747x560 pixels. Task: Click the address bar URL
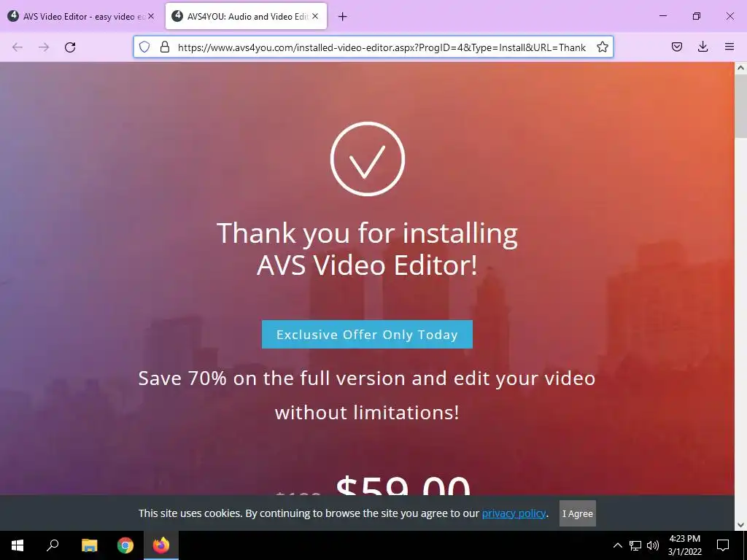pos(382,47)
